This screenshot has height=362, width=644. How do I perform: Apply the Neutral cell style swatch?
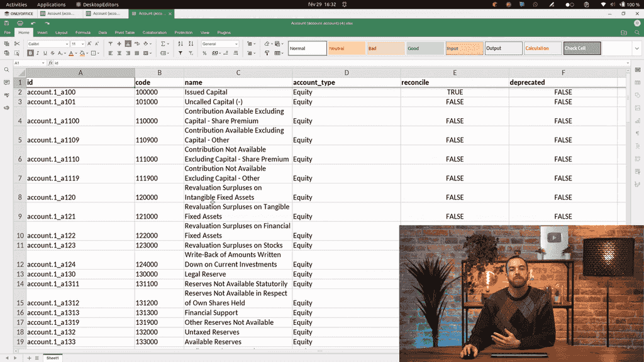click(x=347, y=48)
